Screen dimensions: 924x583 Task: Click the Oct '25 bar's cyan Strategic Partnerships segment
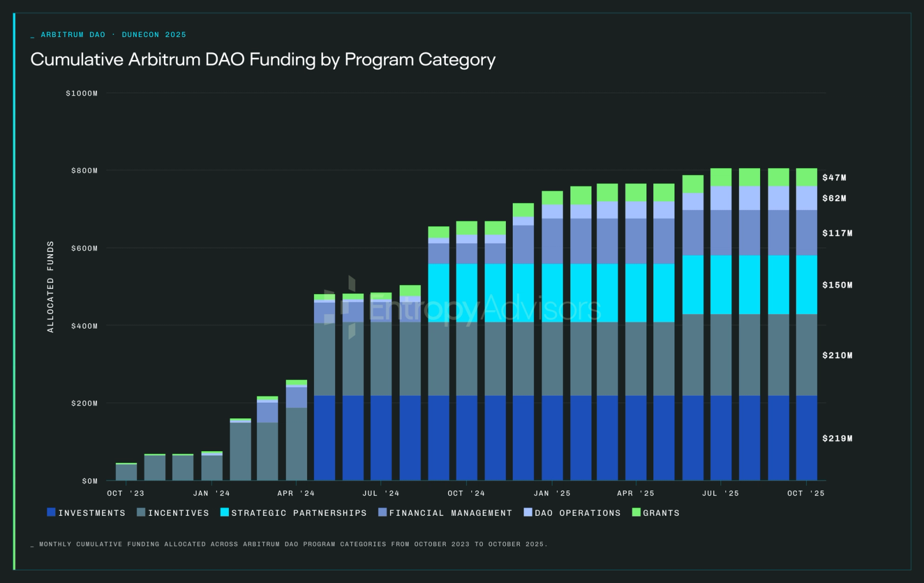[806, 285]
